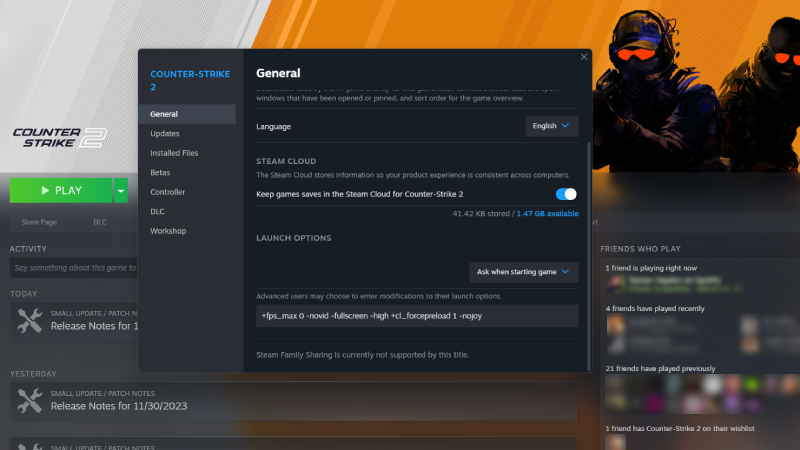The height and width of the screenshot is (450, 800).
Task: Click the STEAM CLOUD section heading
Action: pos(286,161)
